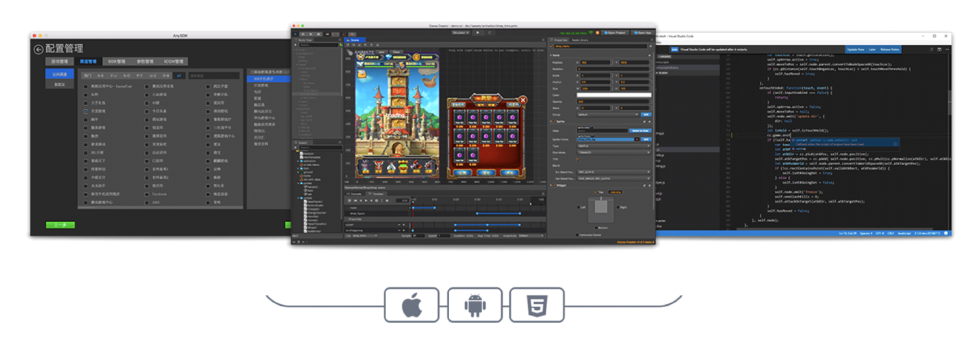Click Later in VS Code notification
Viewport: 980px width, 337px height.
pos(872,49)
